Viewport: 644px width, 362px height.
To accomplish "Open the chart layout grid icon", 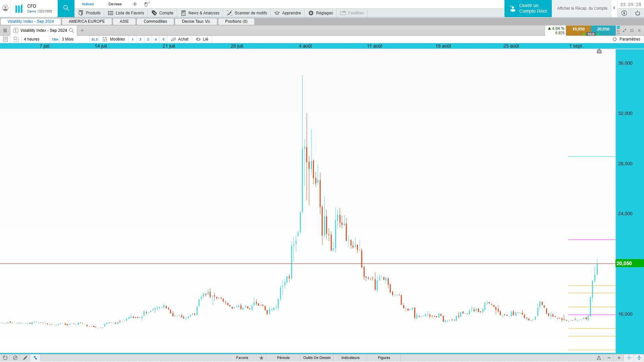I will pyautogui.click(x=16, y=39).
